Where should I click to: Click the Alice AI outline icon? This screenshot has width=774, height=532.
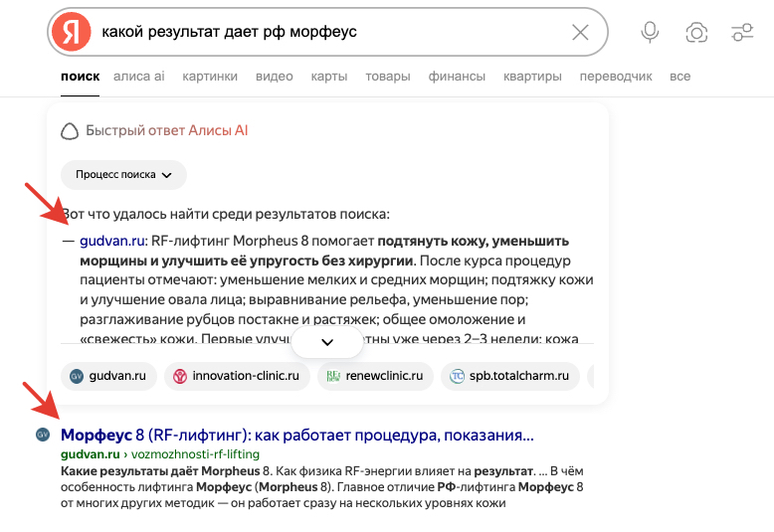(x=70, y=131)
